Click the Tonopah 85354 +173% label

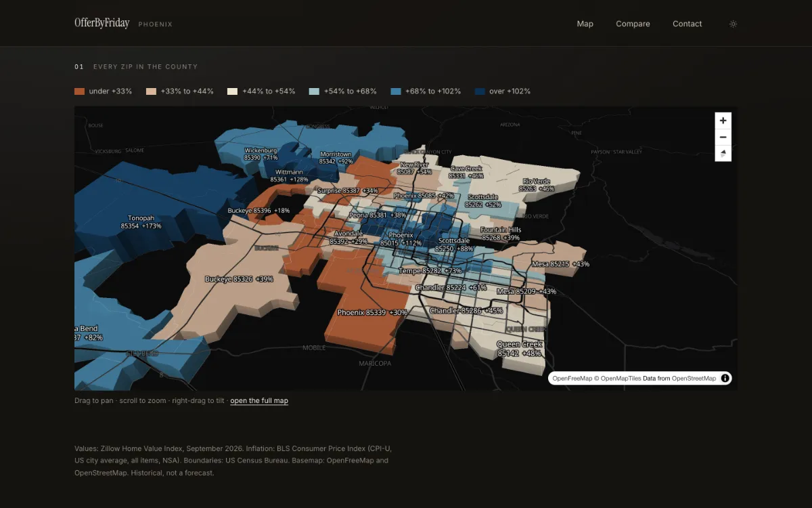141,222
